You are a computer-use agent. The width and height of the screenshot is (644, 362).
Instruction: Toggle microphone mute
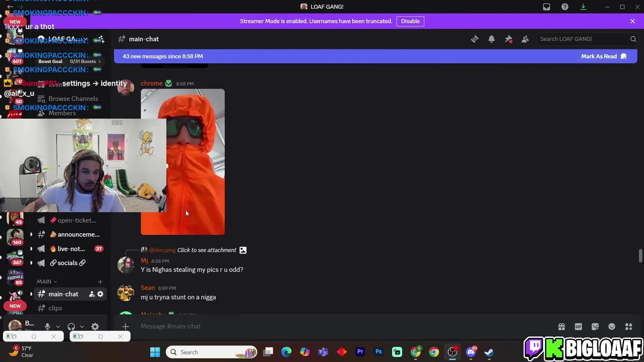(47, 326)
